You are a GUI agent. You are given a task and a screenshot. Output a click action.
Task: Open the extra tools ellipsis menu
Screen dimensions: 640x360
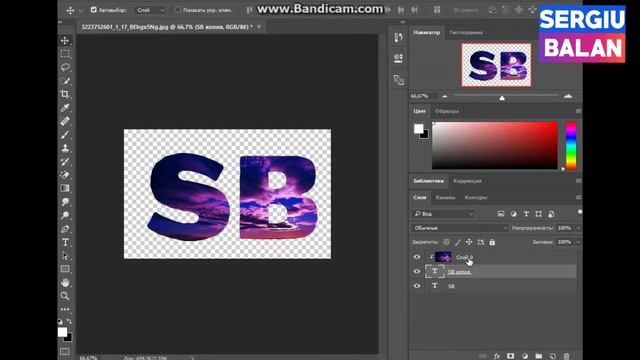65,309
